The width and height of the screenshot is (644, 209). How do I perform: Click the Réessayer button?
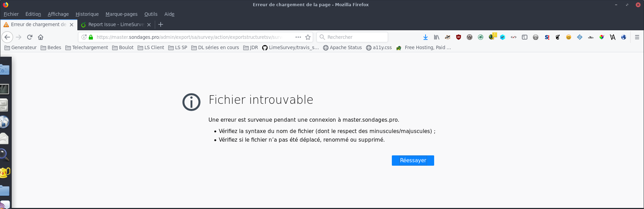tap(413, 161)
